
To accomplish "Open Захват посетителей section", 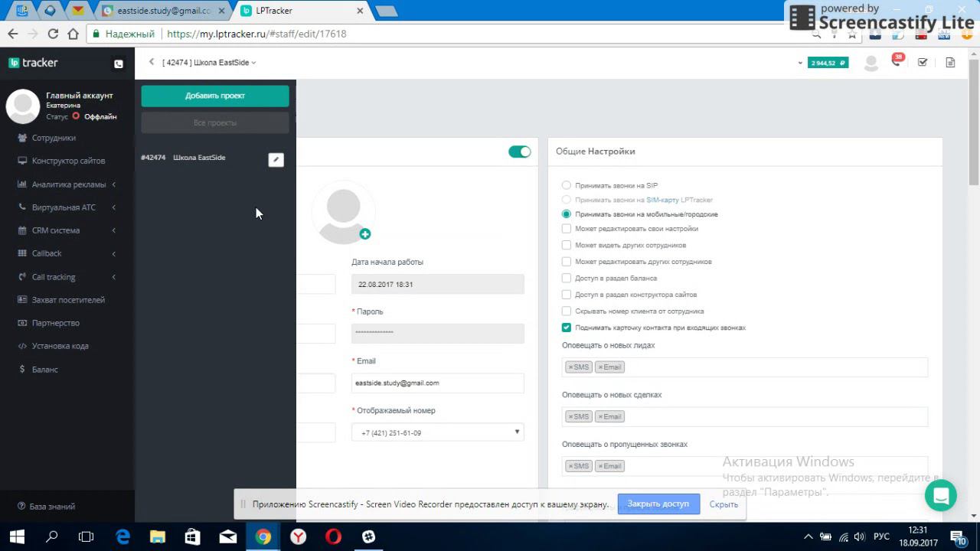I will pyautogui.click(x=67, y=300).
